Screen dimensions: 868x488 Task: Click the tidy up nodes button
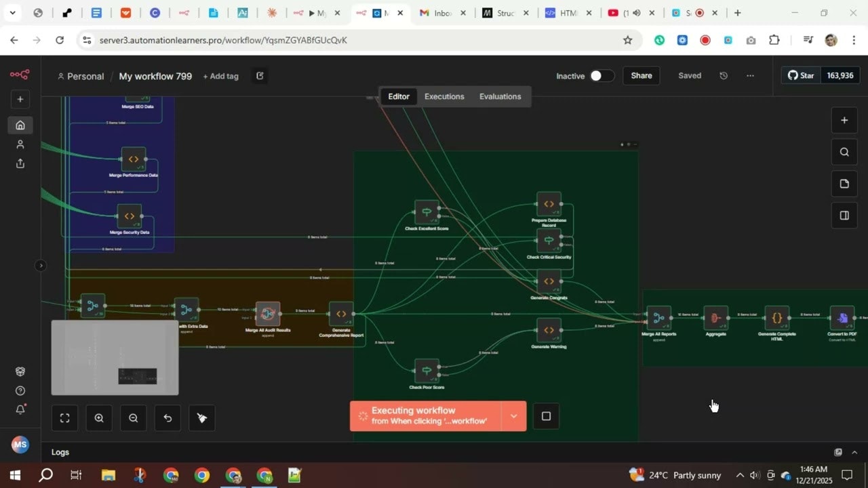(201, 418)
